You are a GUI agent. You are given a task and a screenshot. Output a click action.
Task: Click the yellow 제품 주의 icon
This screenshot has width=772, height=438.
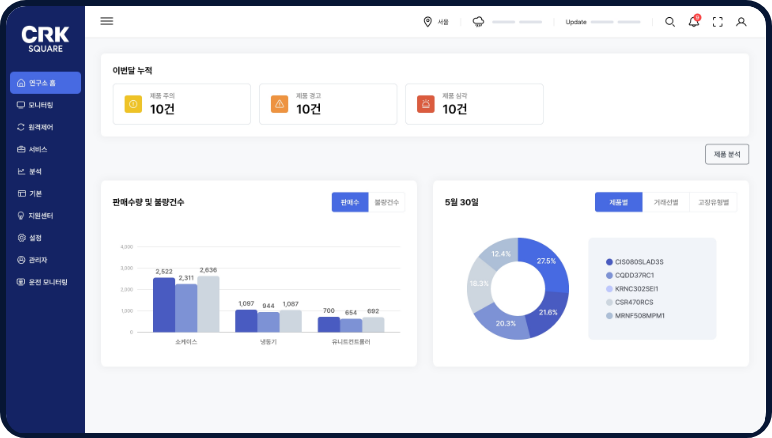click(133, 104)
